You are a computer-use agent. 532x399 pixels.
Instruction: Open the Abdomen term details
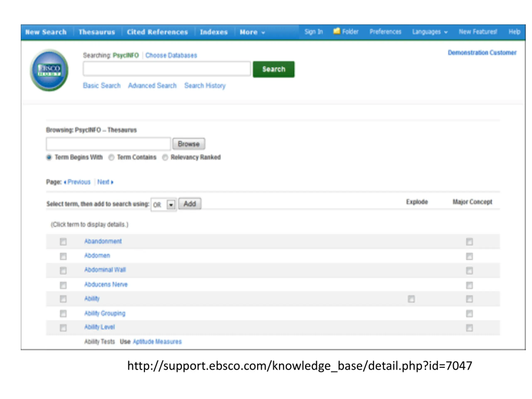tap(97, 255)
